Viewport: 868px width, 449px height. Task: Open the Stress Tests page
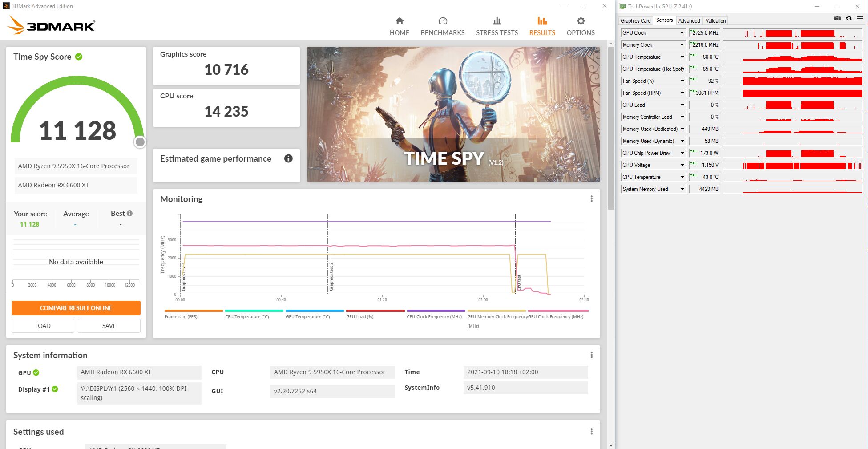[497, 27]
